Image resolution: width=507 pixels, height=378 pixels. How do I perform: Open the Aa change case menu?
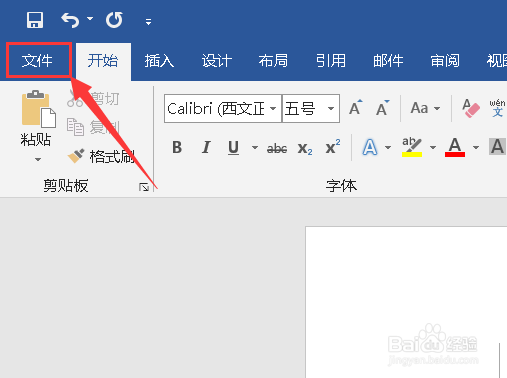tap(425, 108)
